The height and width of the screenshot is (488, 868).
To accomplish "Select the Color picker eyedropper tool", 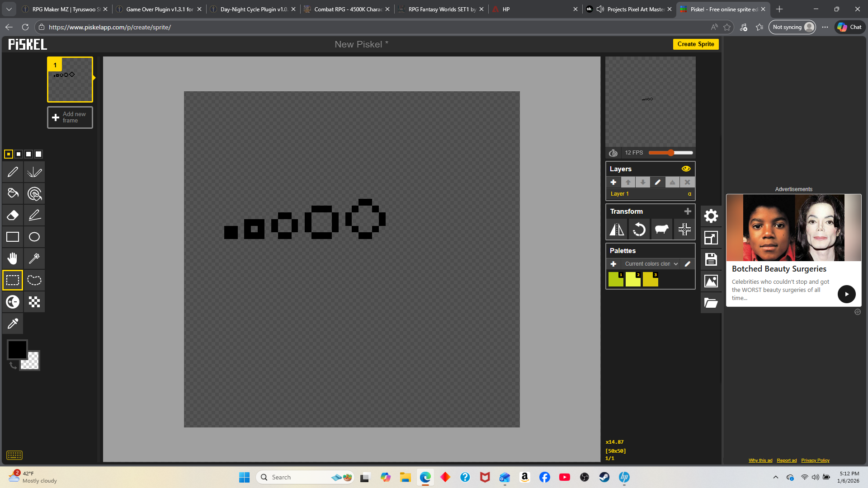I will coord(13,324).
